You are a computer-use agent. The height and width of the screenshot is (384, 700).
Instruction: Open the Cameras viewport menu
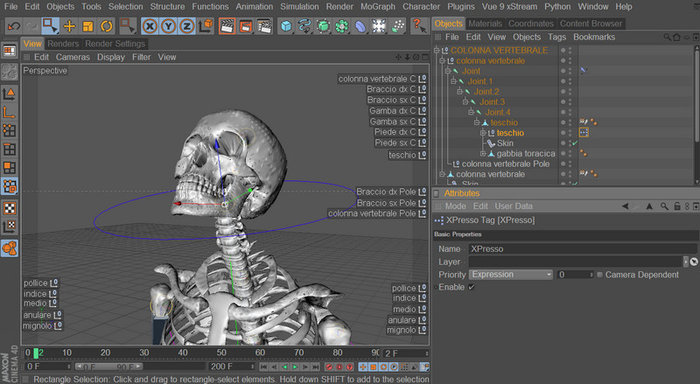(x=73, y=57)
